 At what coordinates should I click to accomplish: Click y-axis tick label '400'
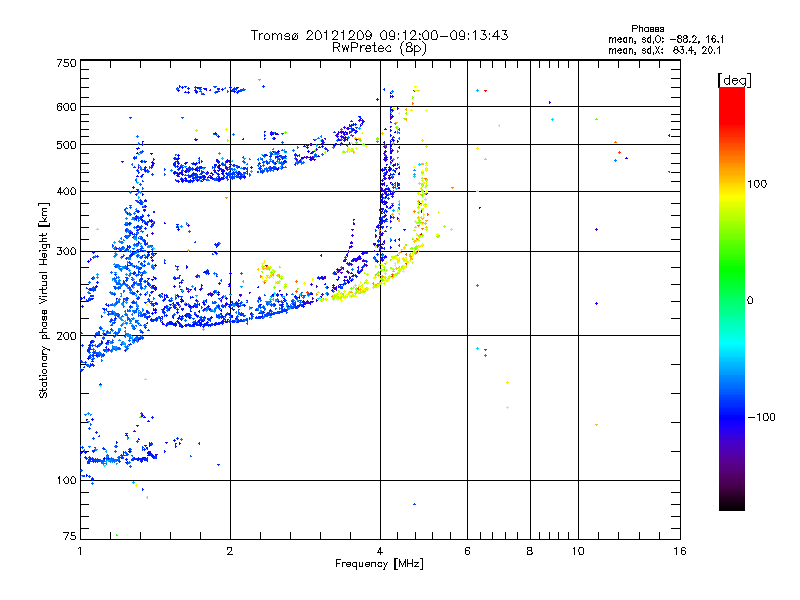[66, 191]
